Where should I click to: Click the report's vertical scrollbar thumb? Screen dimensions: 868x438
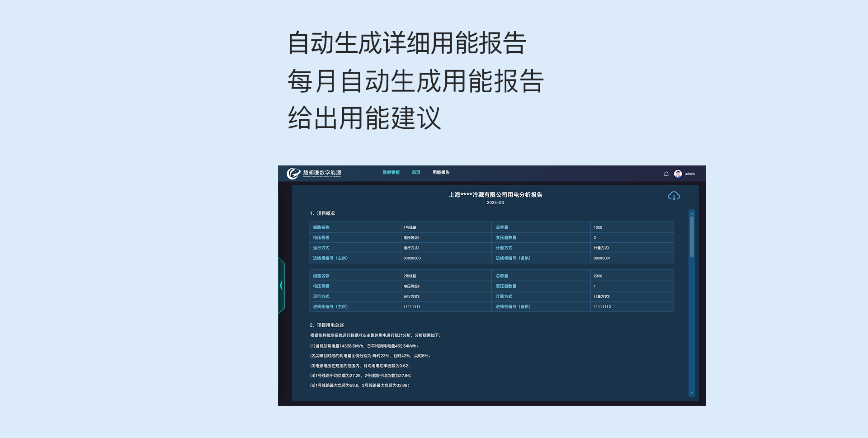tap(692, 237)
